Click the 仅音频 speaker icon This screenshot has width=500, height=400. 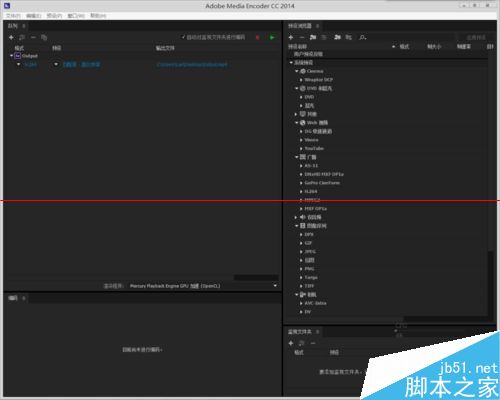[303, 217]
